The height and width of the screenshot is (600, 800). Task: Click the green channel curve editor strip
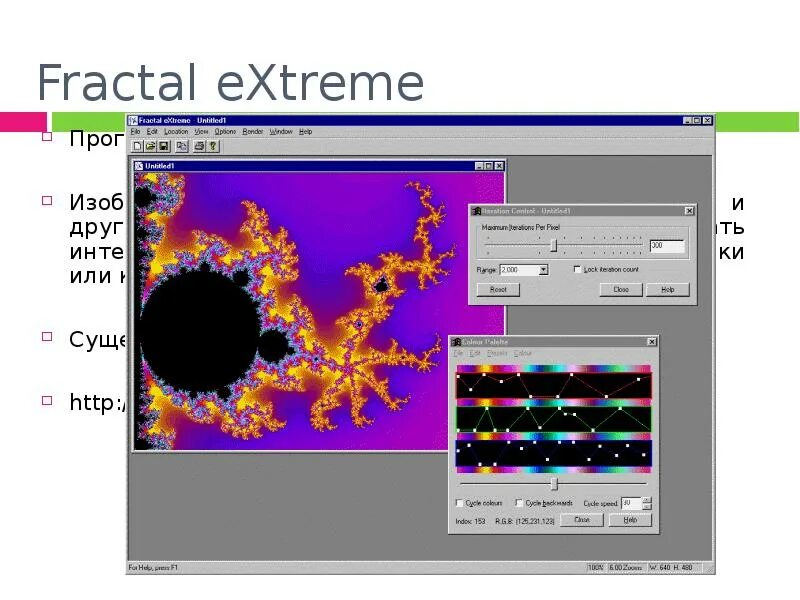554,419
